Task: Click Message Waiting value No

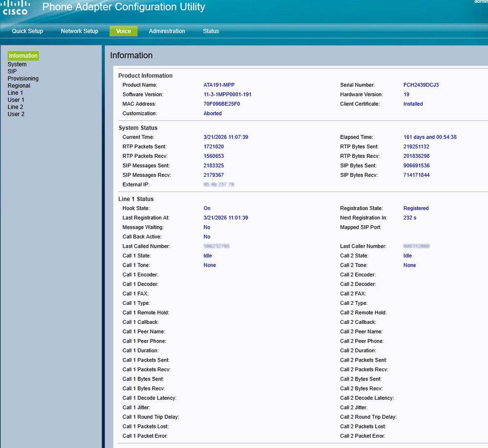Action: (x=207, y=227)
